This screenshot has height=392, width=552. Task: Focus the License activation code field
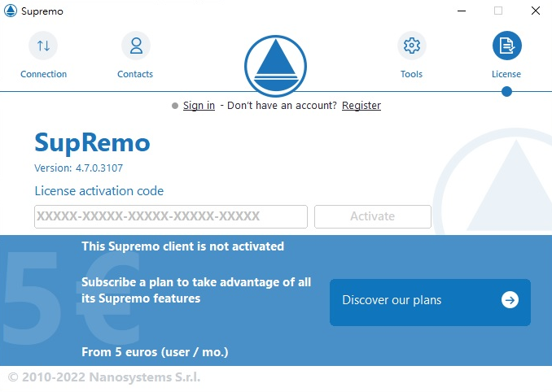click(171, 216)
